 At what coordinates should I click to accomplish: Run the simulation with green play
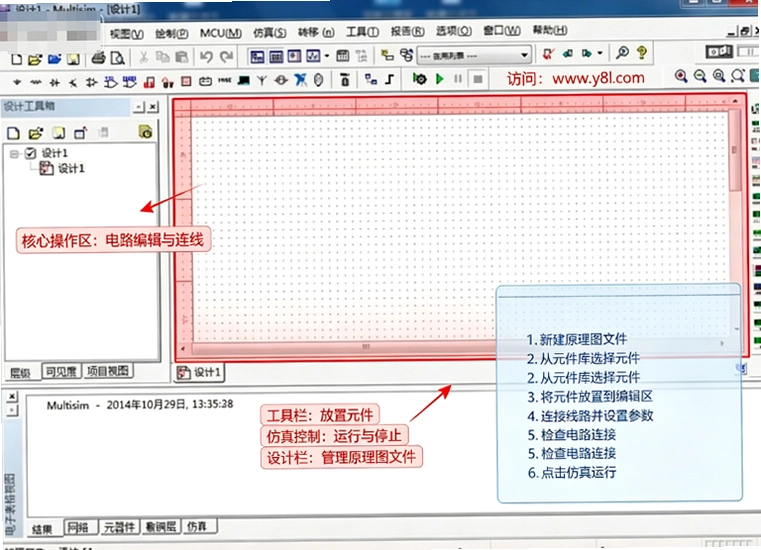click(x=440, y=78)
